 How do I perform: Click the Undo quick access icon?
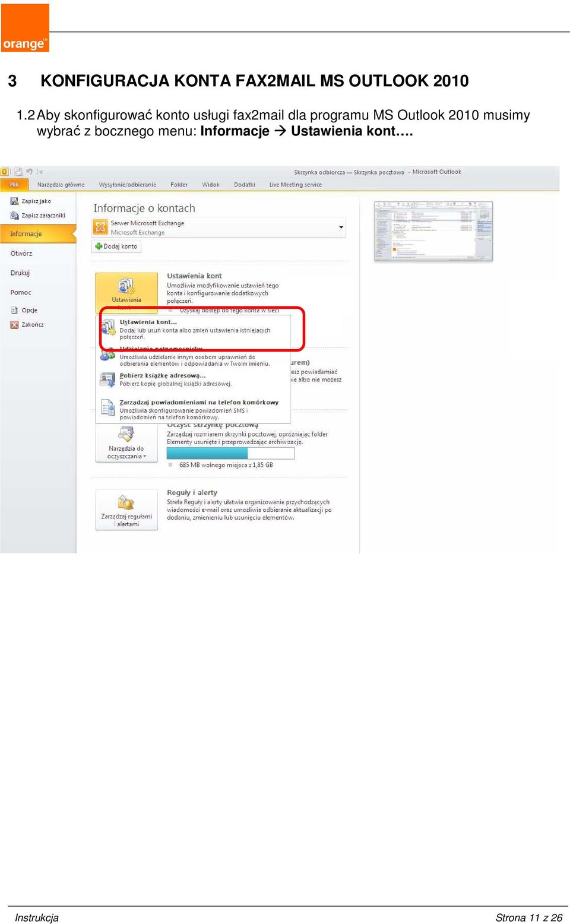click(x=29, y=172)
